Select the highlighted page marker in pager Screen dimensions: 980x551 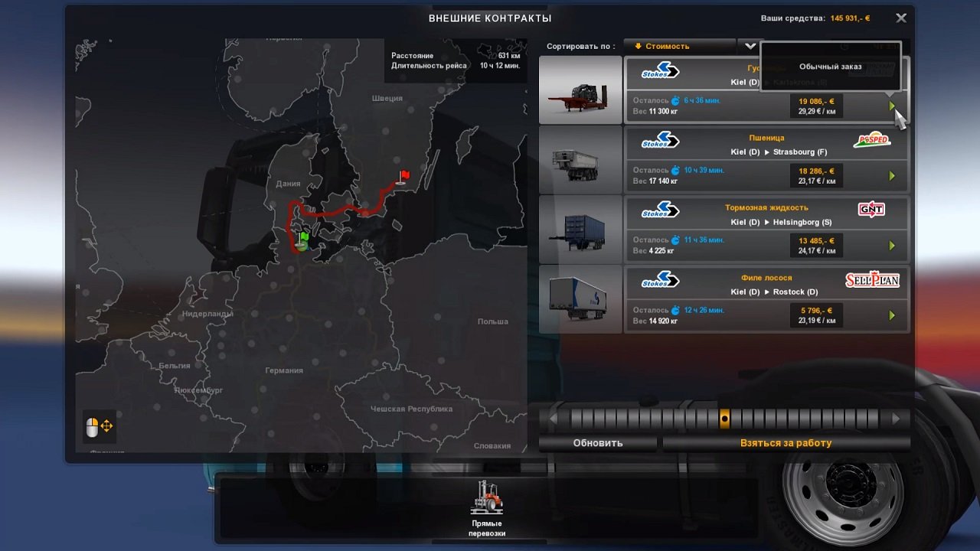coord(724,419)
